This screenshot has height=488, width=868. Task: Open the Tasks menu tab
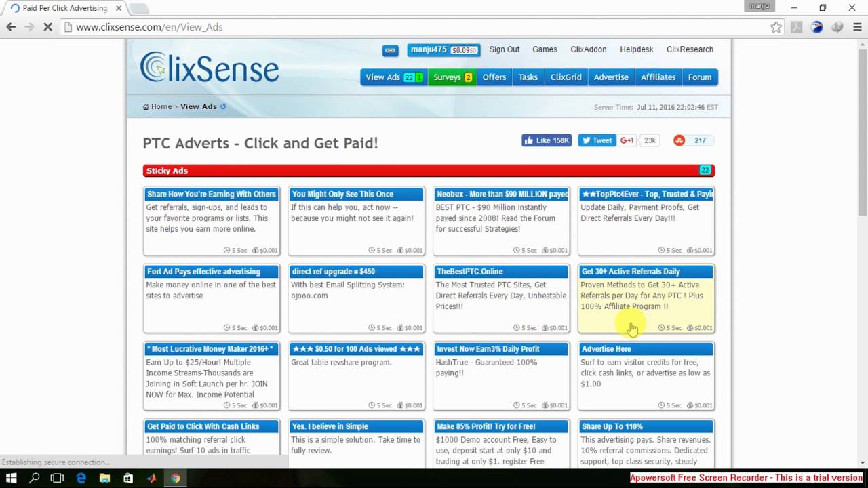click(528, 77)
